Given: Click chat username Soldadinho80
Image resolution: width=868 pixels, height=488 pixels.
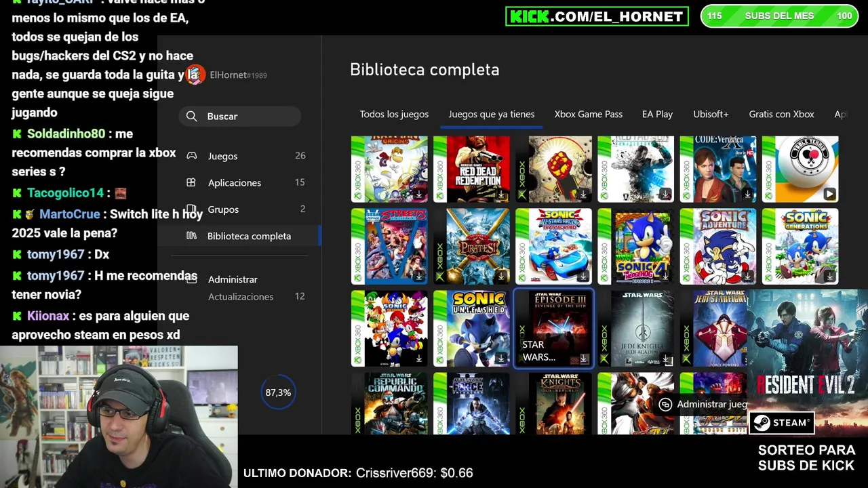Looking at the screenshot, I should pos(66,134).
